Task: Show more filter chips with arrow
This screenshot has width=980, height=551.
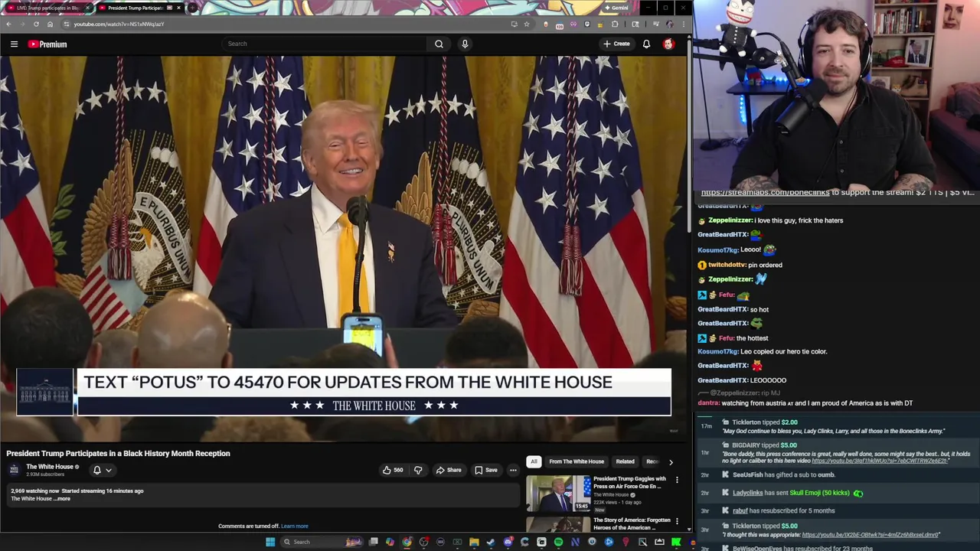Action: pyautogui.click(x=671, y=461)
